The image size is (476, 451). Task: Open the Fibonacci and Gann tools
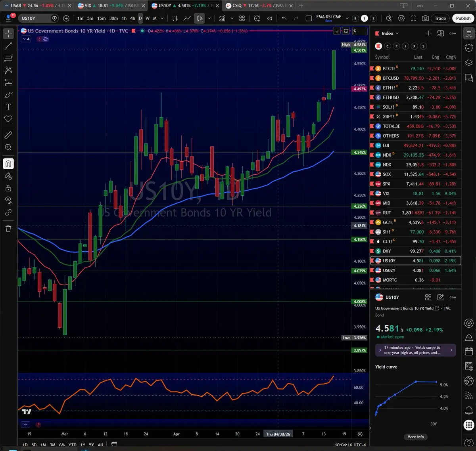tap(8, 58)
